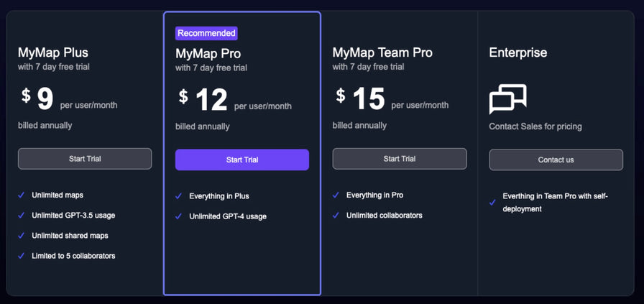Click checkmark next to Unlimited maps

coord(22,195)
